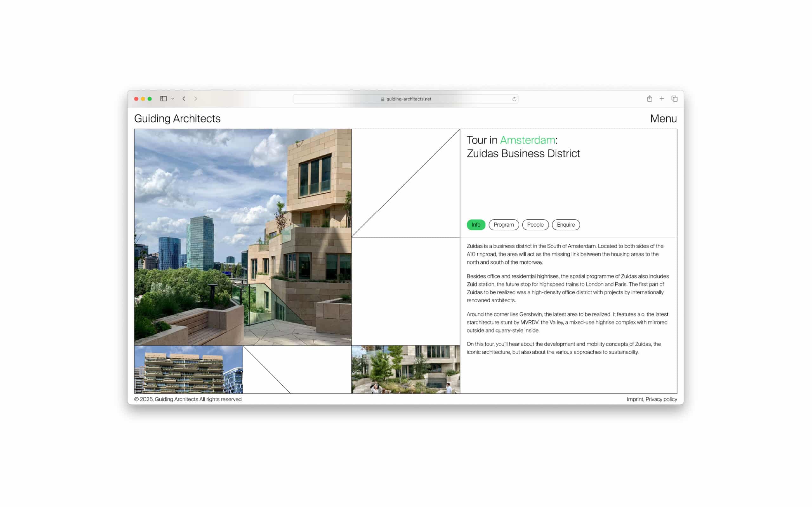Go to the Guiding Architects home logo
812x507 pixels.
pos(177,119)
